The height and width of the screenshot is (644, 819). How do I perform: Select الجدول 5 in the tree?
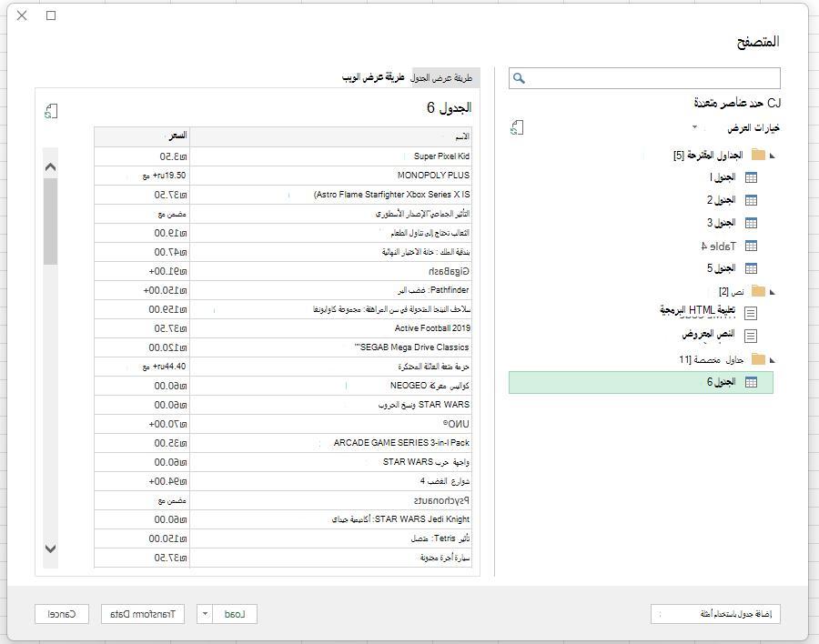click(x=721, y=268)
